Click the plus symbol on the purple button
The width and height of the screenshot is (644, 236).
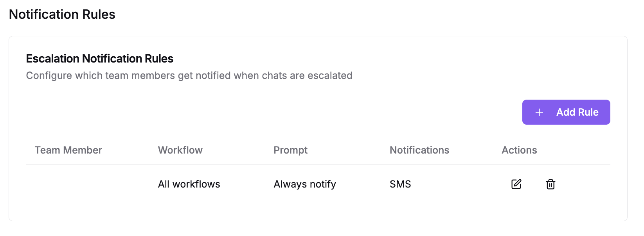click(539, 112)
